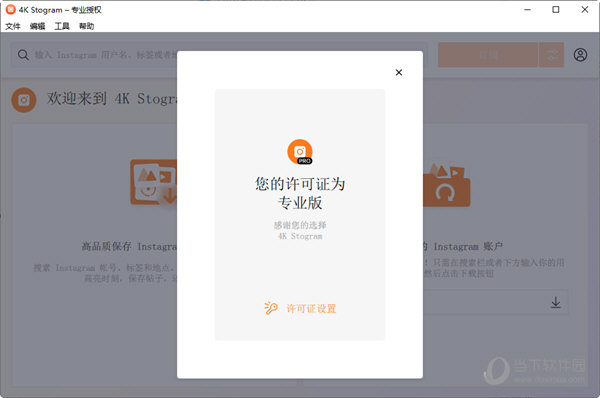
Task: Click the download arrow icon in import field
Action: point(556,303)
